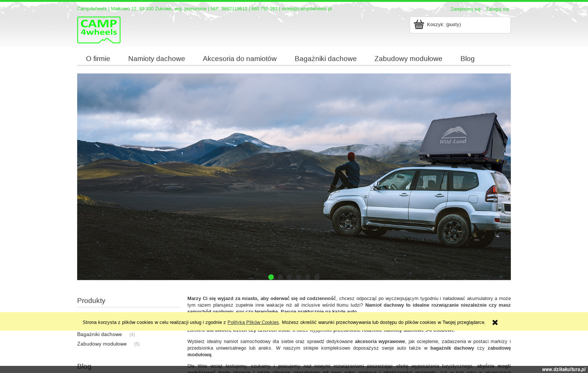
Task: Open Akcesoria do namiotów menu
Action: tap(239, 59)
